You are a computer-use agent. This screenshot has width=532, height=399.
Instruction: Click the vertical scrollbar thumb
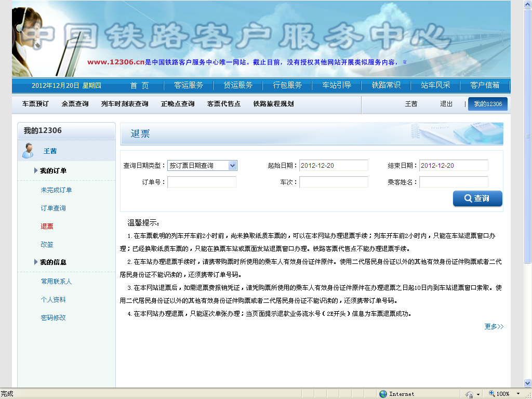(x=528, y=136)
